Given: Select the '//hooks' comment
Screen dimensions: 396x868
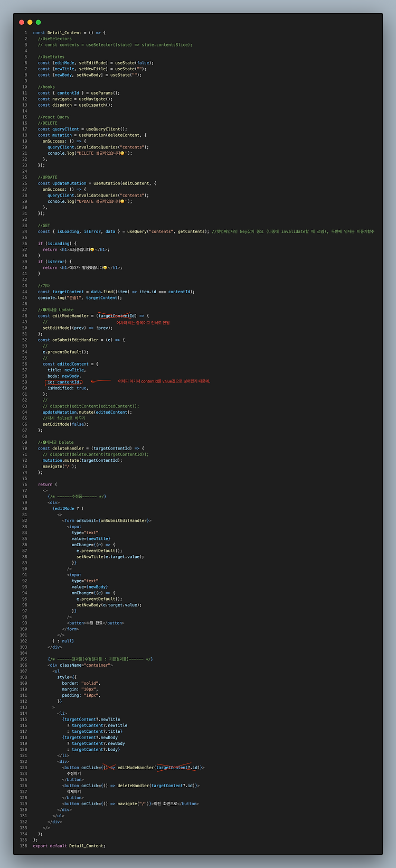Looking at the screenshot, I should click(x=46, y=87).
